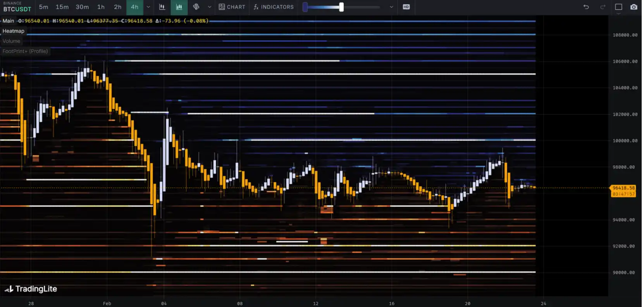644x307 pixels.
Task: Expand the timeframe dropdown after 4h
Action: coord(148,7)
